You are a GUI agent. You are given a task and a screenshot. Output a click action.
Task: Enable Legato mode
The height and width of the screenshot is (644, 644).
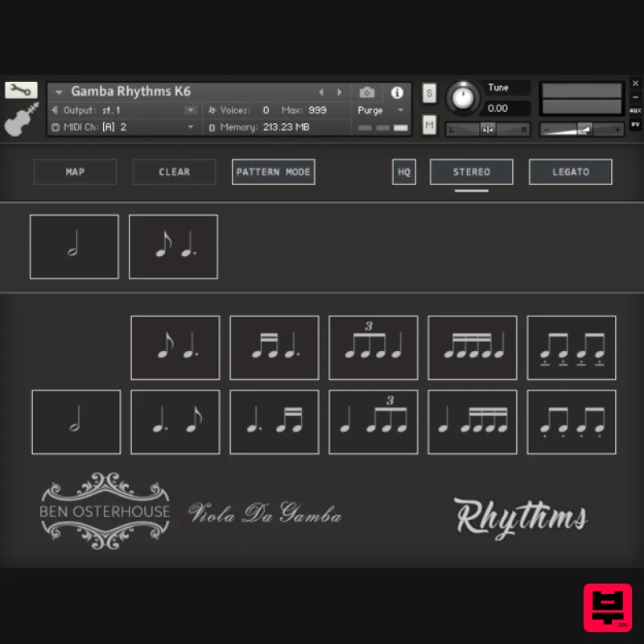[x=570, y=171]
